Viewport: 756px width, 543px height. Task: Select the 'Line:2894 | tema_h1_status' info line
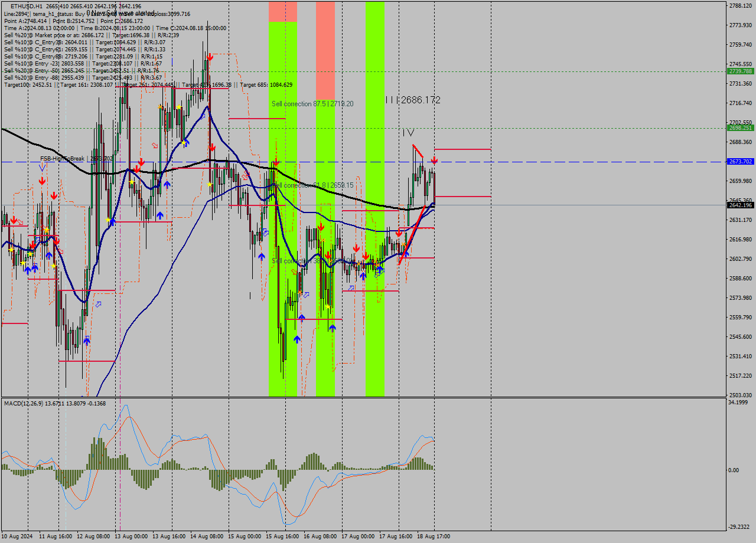pos(97,14)
